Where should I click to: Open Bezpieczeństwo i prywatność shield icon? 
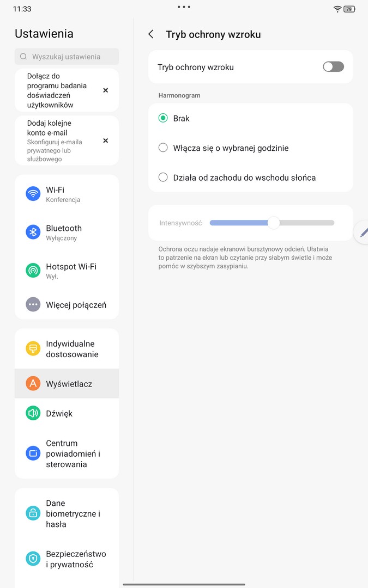[x=33, y=559]
